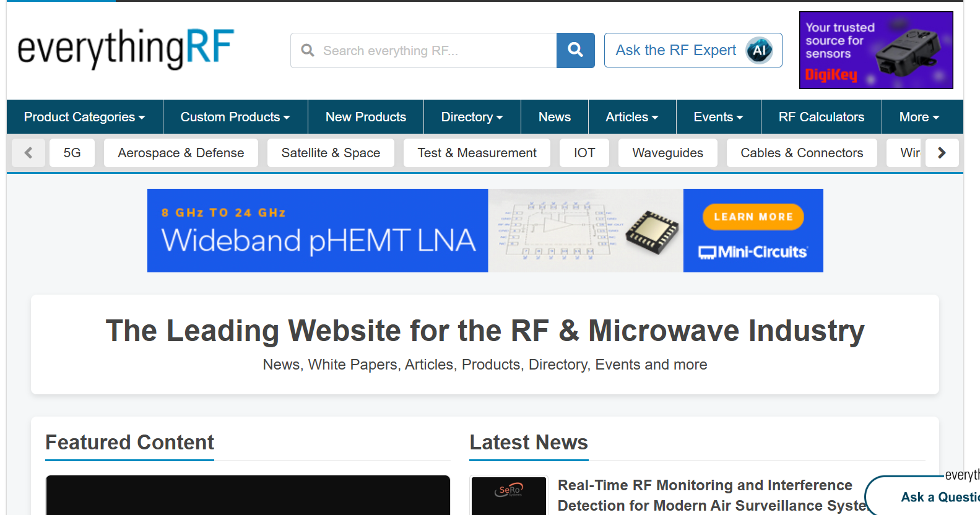Click the AI badge icon
This screenshot has height=515, width=980.
[759, 50]
